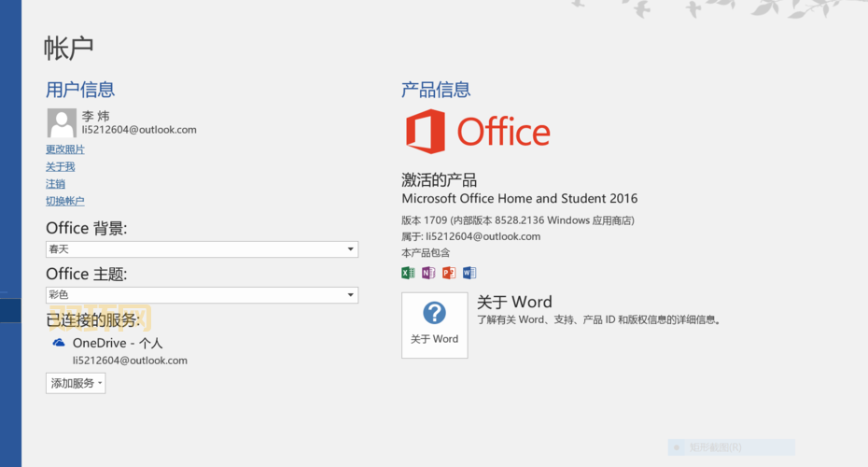Click the 版本 1709 version line
Screen dimensions: 868x467
pyautogui.click(x=518, y=220)
